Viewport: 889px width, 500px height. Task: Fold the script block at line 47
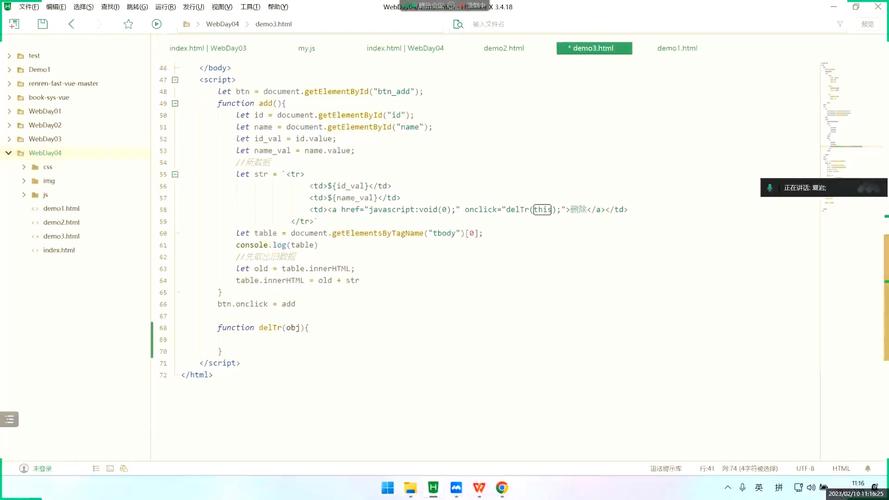click(175, 80)
